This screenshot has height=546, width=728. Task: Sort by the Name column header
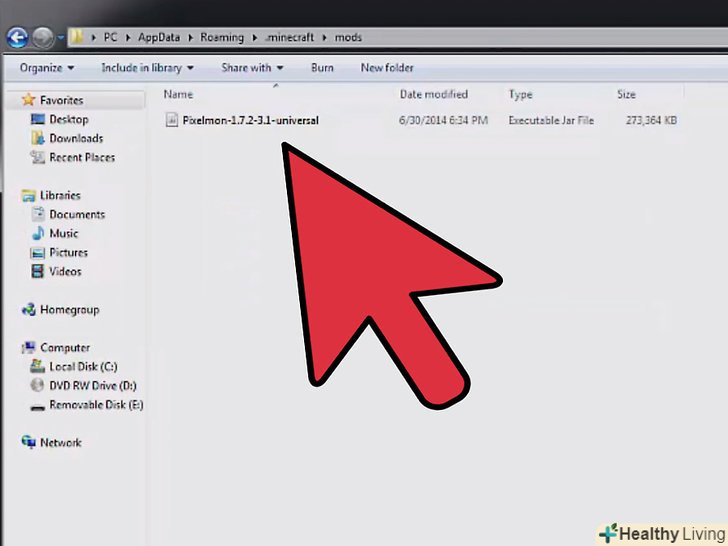178,94
